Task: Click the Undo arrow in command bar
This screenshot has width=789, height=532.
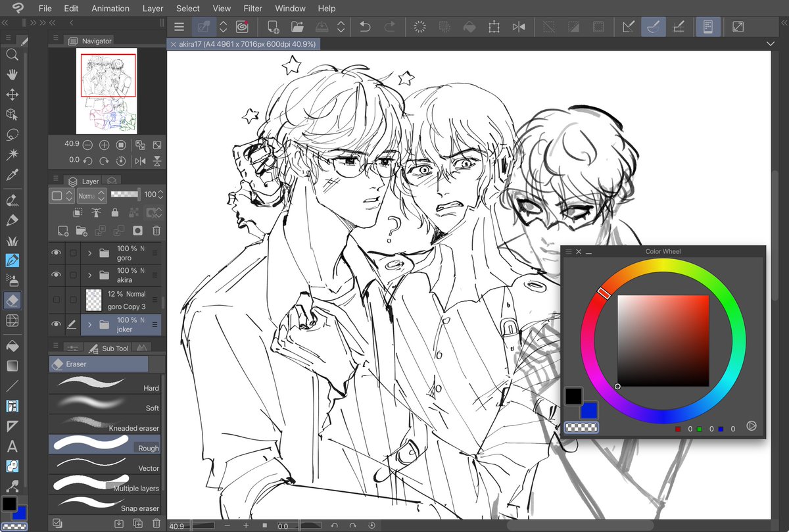Action: [x=365, y=27]
